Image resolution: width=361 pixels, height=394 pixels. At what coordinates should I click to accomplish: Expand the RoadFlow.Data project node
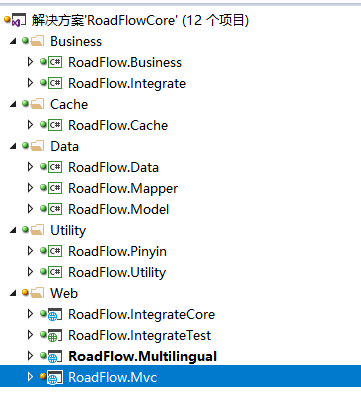30,167
